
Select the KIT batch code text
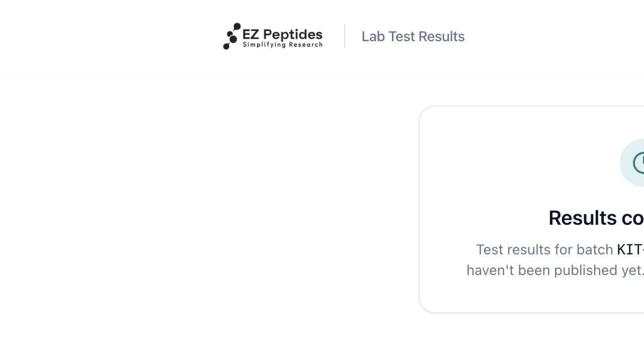pos(630,249)
